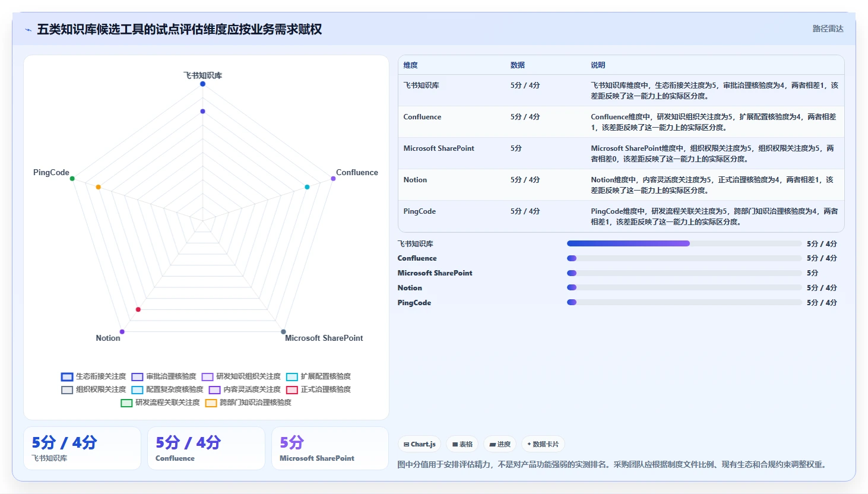Click the 表格 tag chip

click(462, 444)
